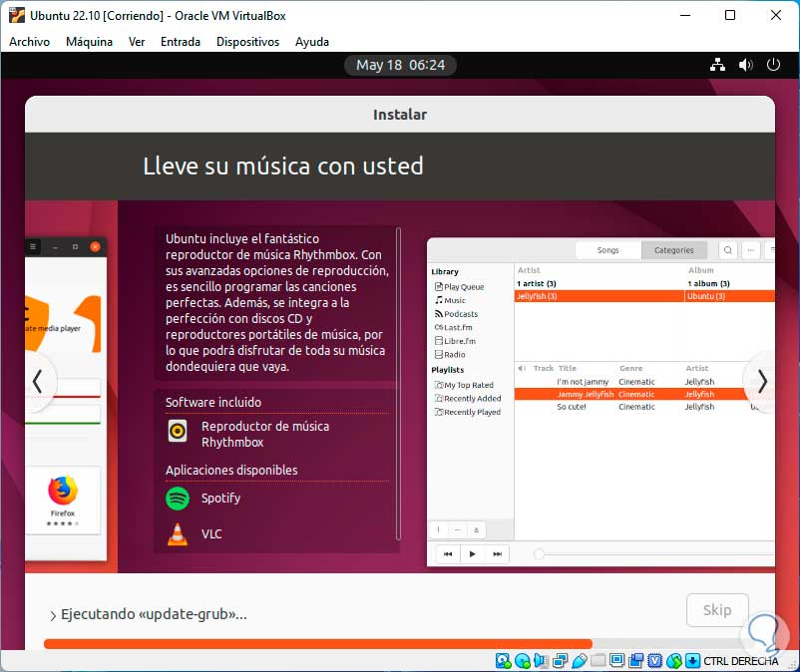The height and width of the screenshot is (672, 800).
Task: Click the Skip button
Action: click(717, 610)
